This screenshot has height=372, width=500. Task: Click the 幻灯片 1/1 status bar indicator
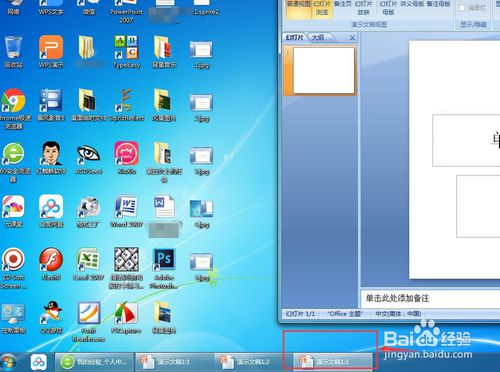pos(300,314)
